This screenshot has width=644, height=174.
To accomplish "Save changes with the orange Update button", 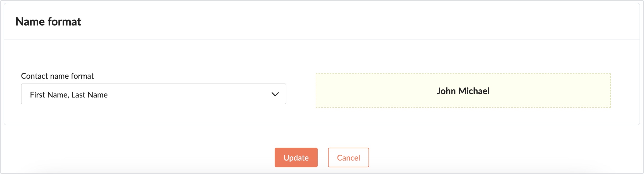I will tap(296, 158).
